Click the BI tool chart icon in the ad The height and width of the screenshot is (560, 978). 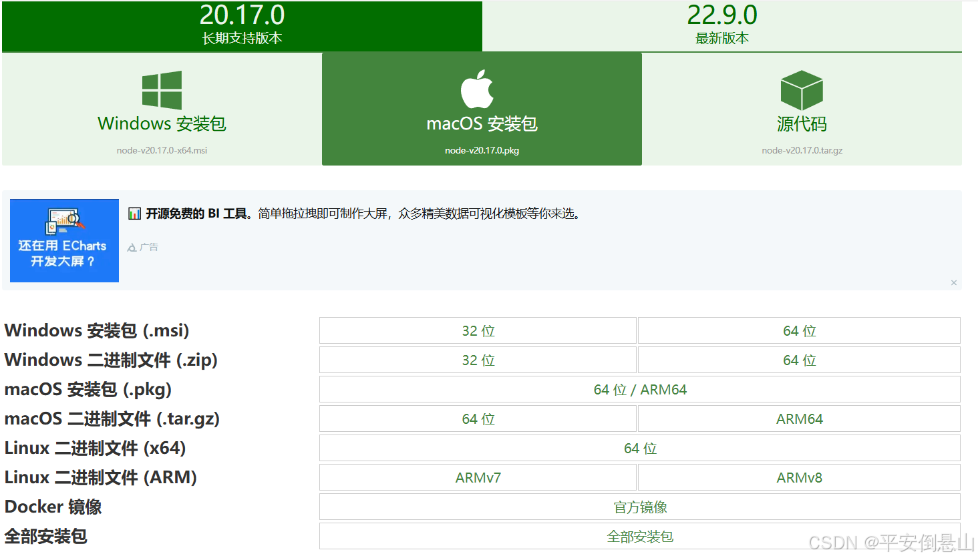133,213
